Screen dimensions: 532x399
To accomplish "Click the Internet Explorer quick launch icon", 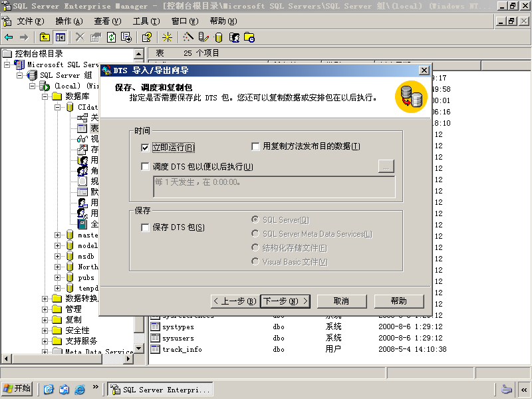I will coord(80,389).
